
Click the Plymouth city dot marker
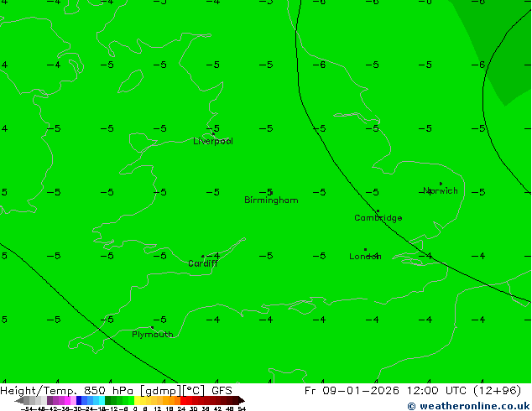(x=152, y=328)
